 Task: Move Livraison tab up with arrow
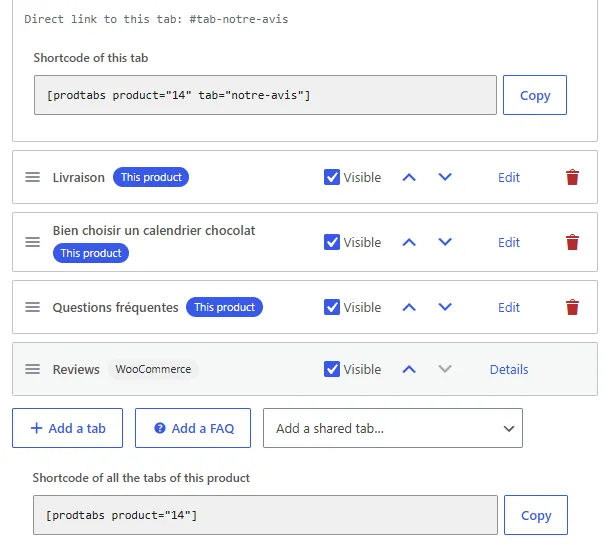point(409,177)
